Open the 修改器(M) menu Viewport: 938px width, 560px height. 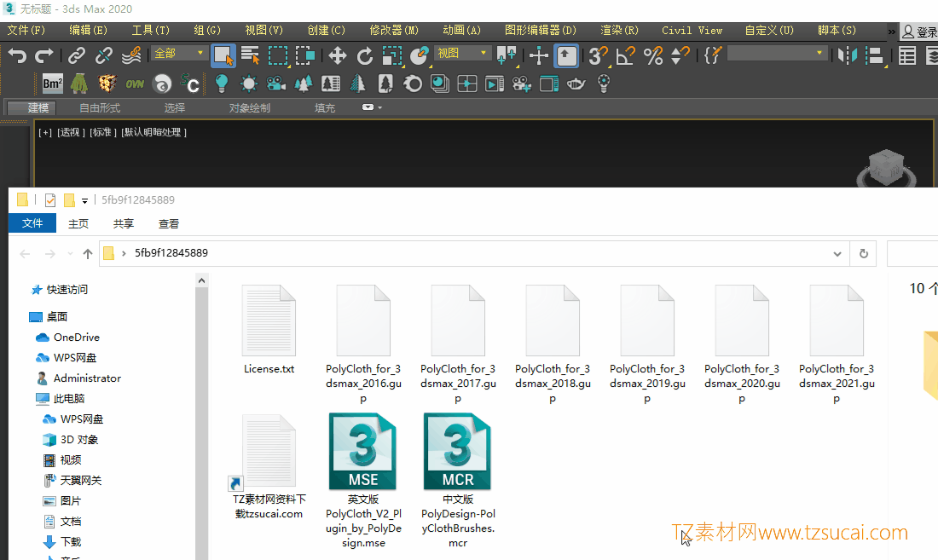tap(394, 30)
